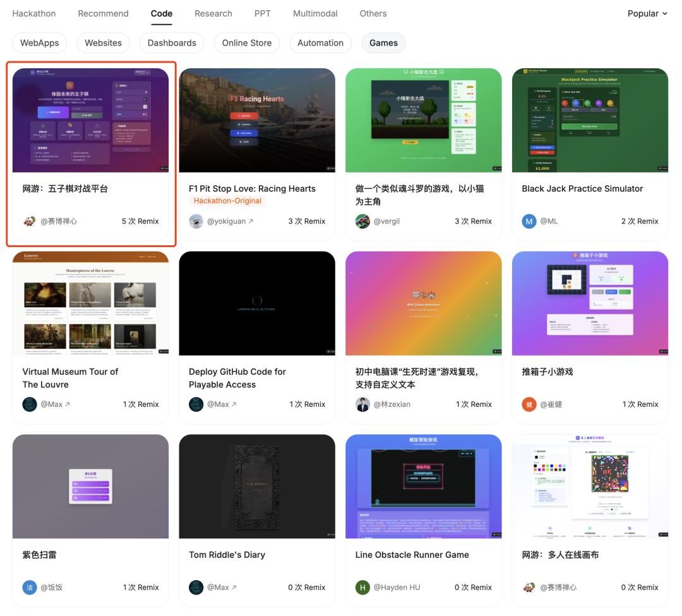The height and width of the screenshot is (616, 682).
Task: Click the blue @饭饭 avatar
Action: tap(30, 588)
